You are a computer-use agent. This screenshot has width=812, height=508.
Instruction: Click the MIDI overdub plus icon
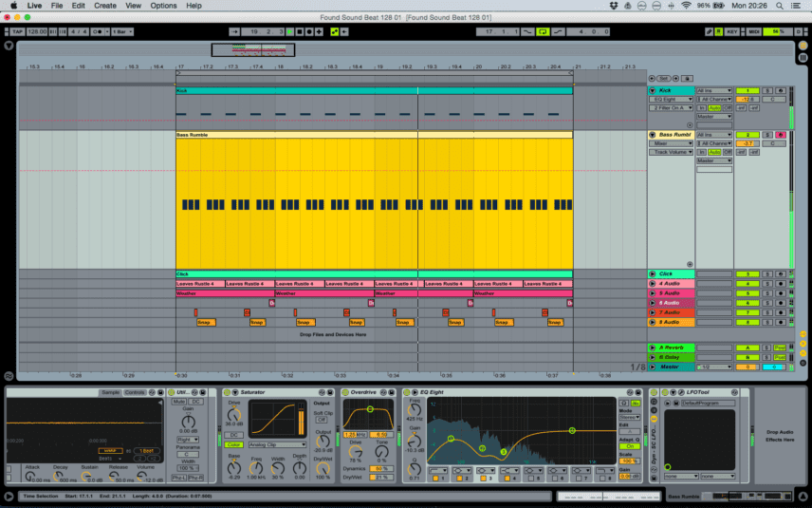(x=319, y=31)
